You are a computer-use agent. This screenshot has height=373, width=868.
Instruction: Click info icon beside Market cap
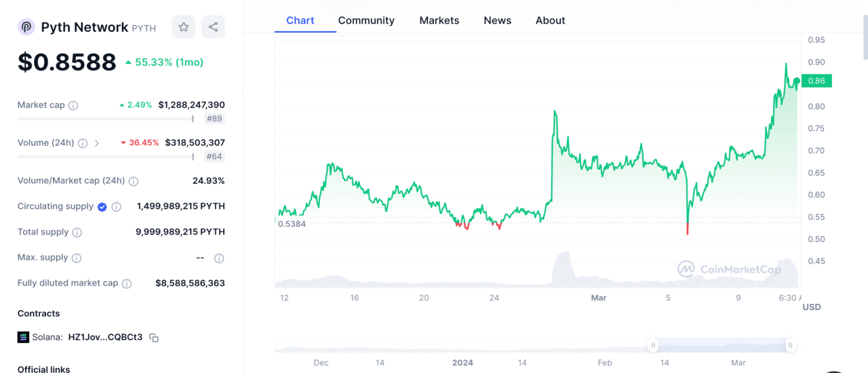tap(73, 105)
